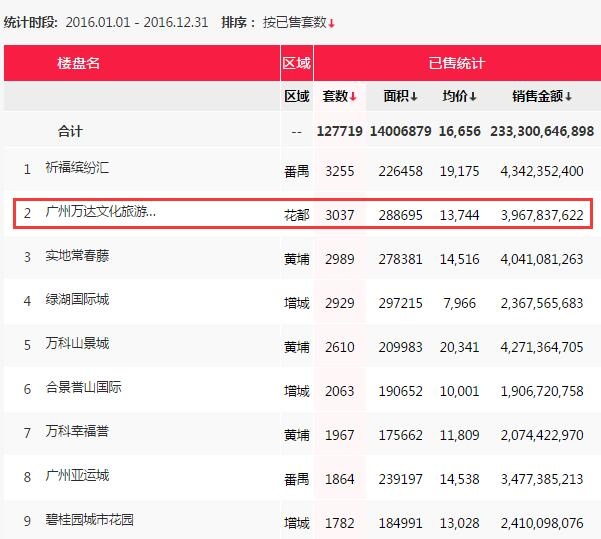
Task: Click the 楼盘名 header
Action: click(79, 63)
